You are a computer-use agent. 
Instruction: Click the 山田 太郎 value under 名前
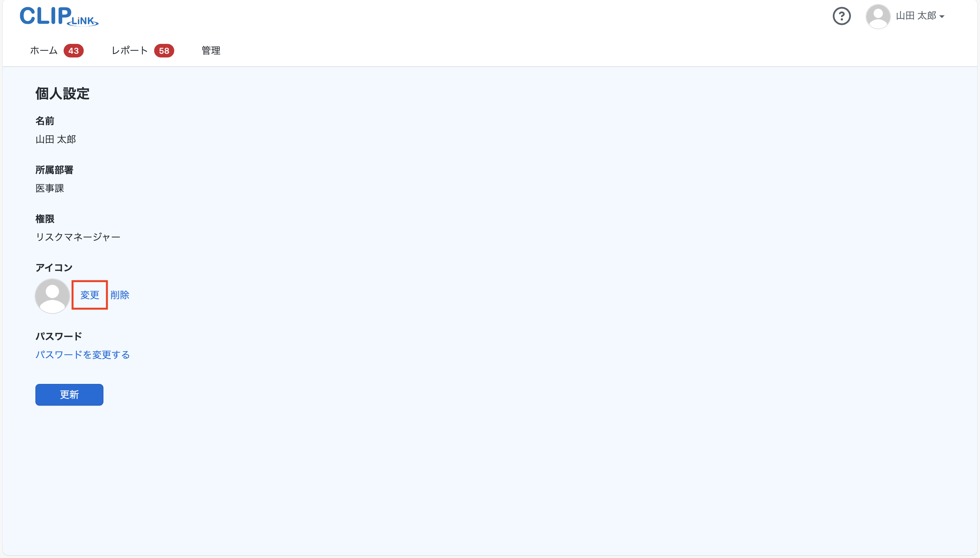coord(55,139)
